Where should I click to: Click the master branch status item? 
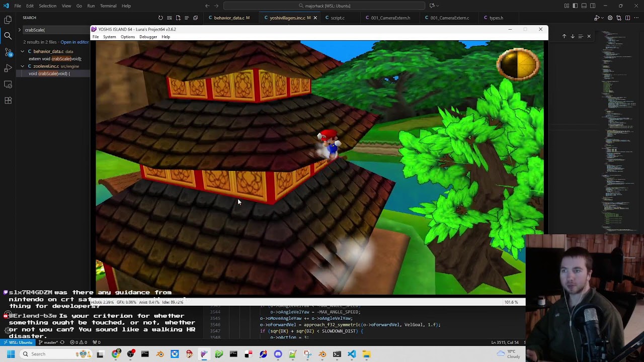pyautogui.click(x=48, y=342)
